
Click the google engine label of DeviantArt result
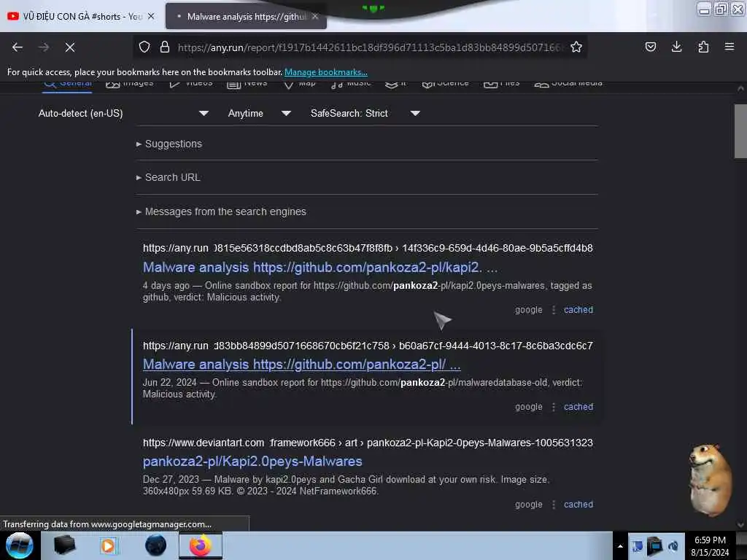pyautogui.click(x=528, y=505)
